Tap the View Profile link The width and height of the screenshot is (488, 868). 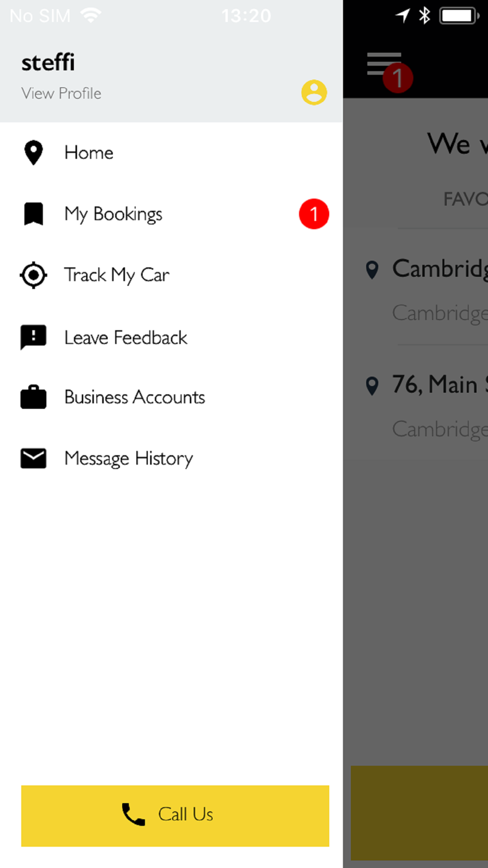[x=61, y=93]
